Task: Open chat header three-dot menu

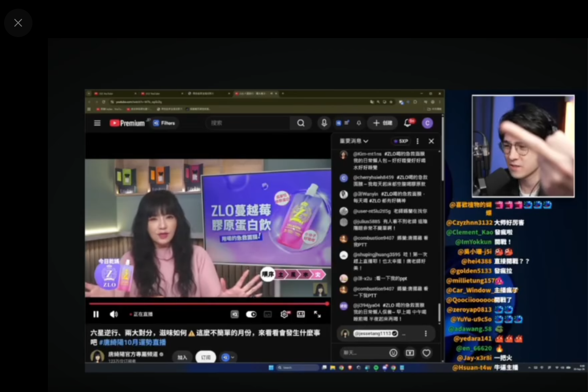Action: click(x=418, y=141)
